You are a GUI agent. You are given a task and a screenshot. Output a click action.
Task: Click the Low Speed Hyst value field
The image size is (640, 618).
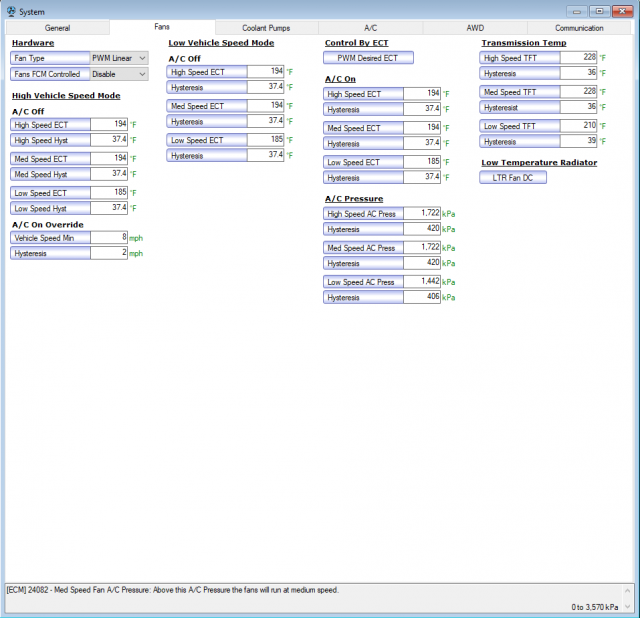click(108, 208)
